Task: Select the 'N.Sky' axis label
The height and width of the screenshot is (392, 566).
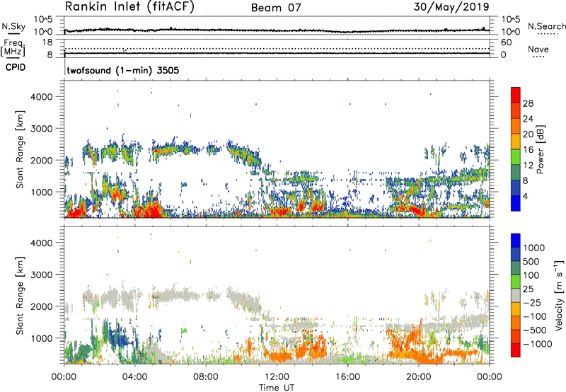Action: (13, 26)
